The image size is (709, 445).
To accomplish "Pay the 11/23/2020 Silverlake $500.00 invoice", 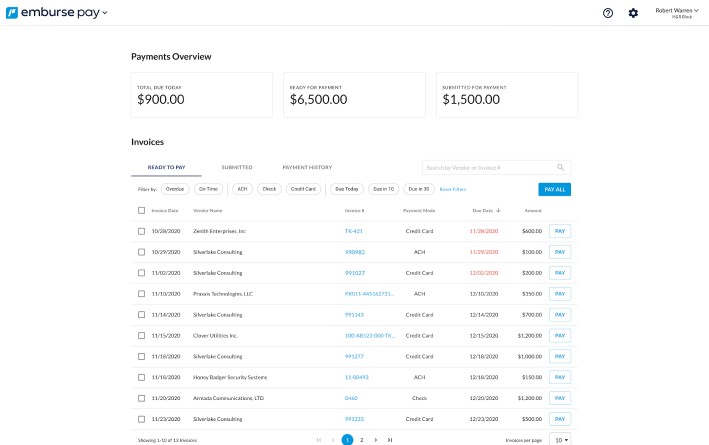I will coord(560,419).
